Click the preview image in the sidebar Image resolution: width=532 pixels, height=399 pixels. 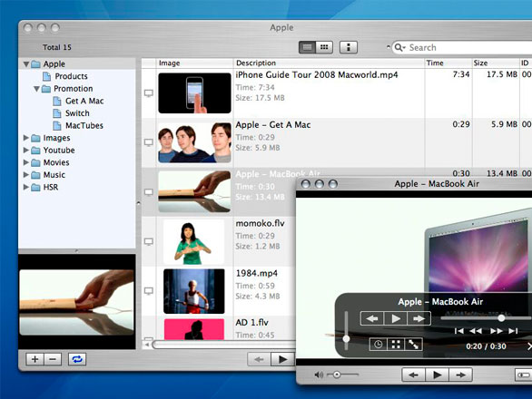76,302
